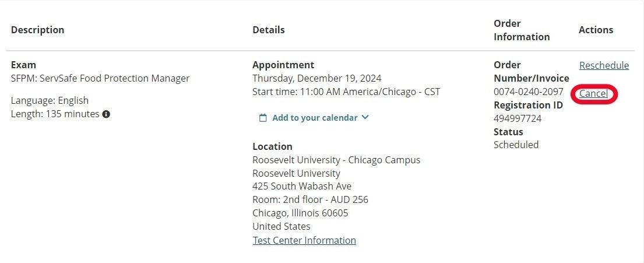
Task: Click the order number 0074-0240-2097
Action: click(x=529, y=92)
